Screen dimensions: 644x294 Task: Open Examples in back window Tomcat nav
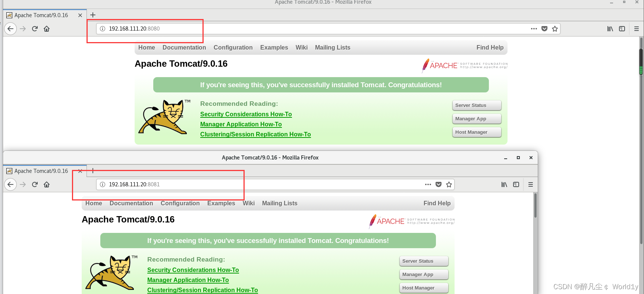tap(274, 47)
